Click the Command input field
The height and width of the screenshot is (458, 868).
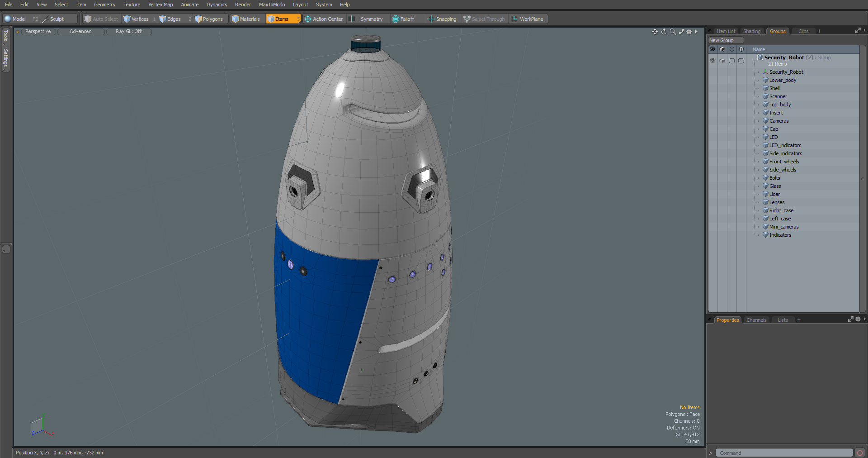tap(784, 453)
